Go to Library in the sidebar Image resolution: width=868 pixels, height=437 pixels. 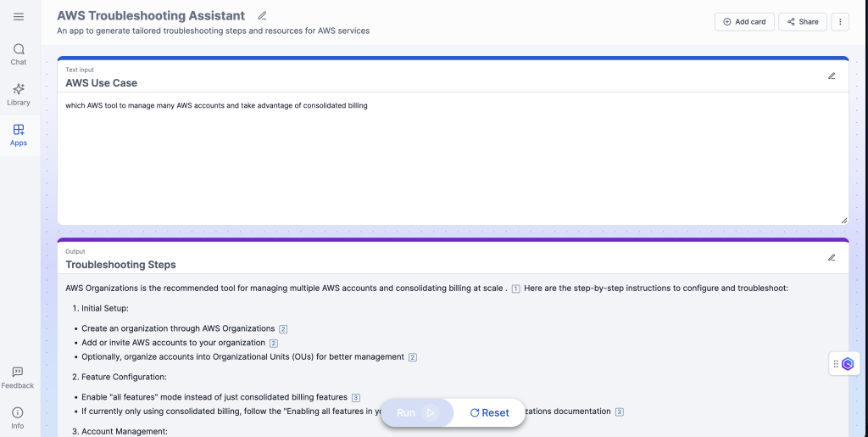pos(19,95)
